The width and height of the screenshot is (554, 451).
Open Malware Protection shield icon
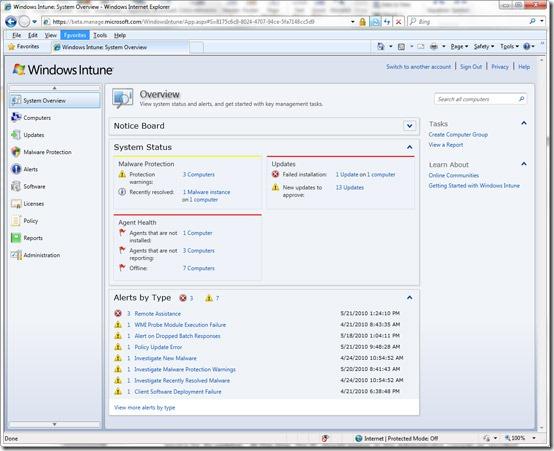(x=16, y=152)
